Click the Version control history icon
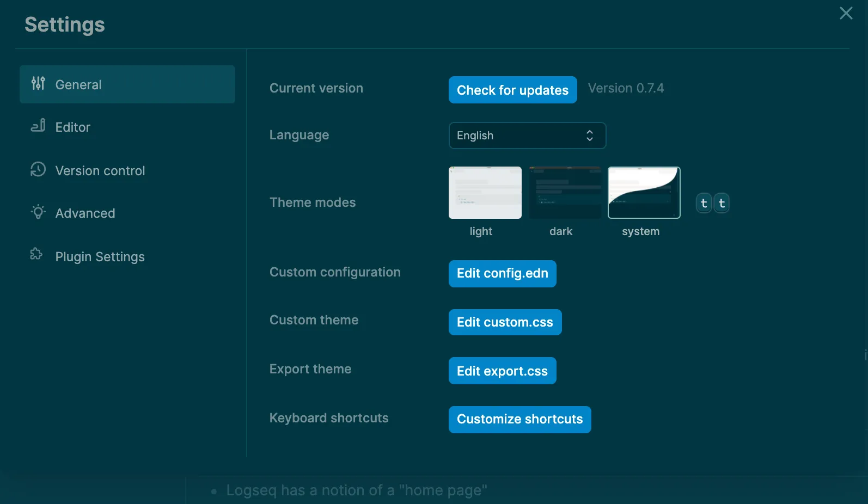868x504 pixels. click(x=38, y=169)
